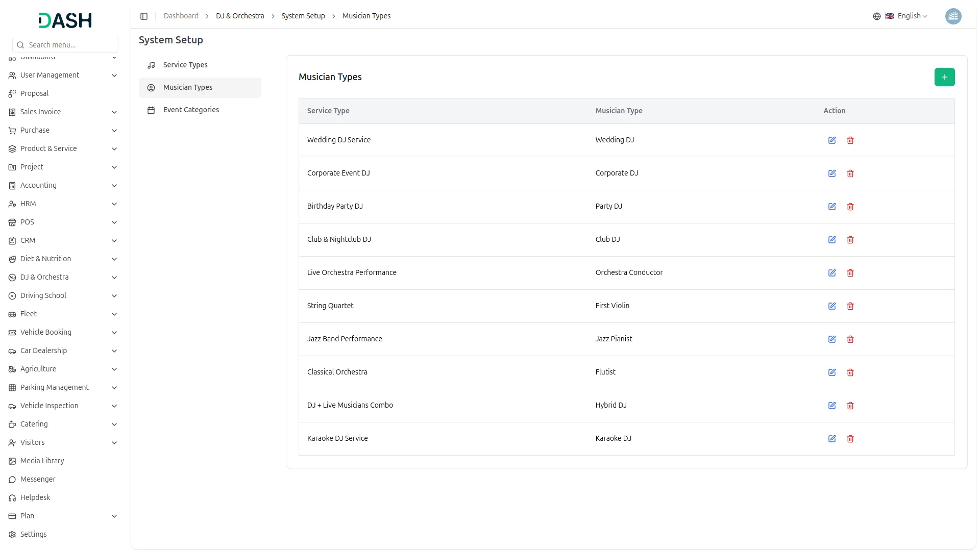The image size is (980, 551).
Task: Toggle the sidebar collapse icon
Action: tap(144, 16)
